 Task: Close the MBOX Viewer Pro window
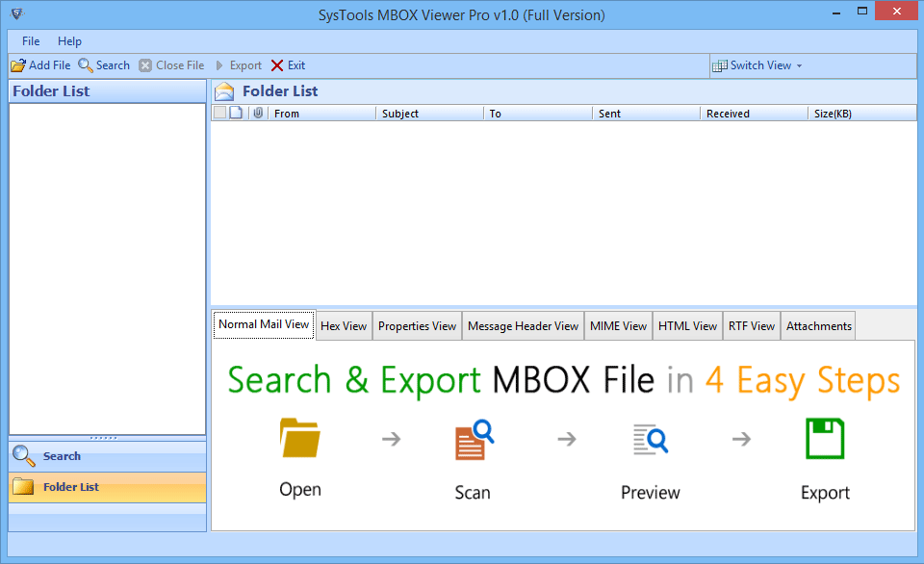pos(897,12)
